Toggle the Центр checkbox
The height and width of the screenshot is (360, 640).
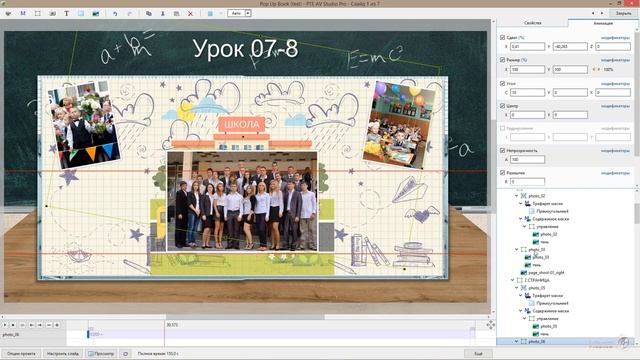[x=502, y=106]
